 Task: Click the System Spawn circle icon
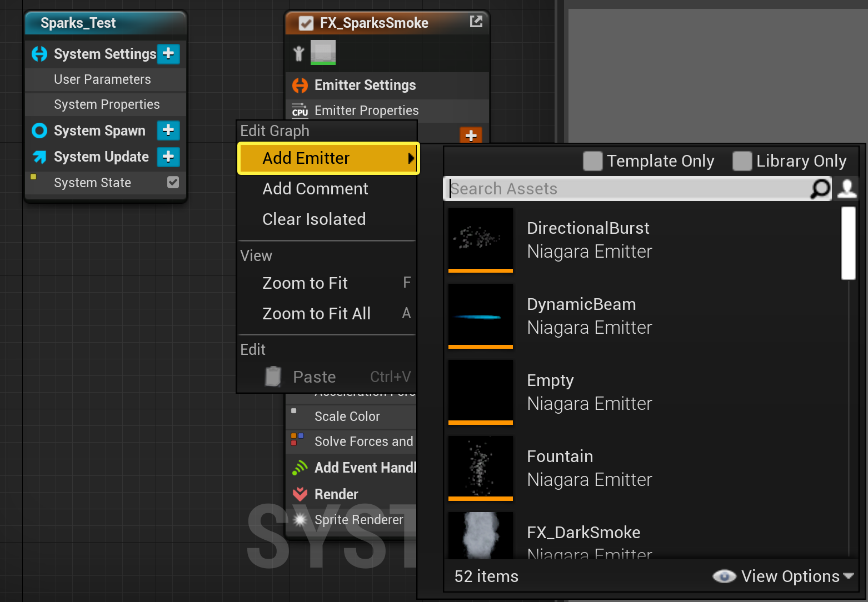point(39,131)
